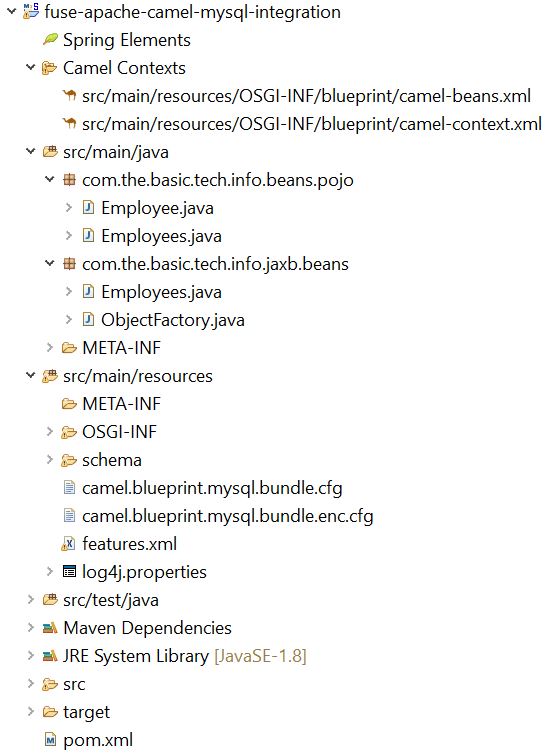
Task: Click the src/main/java source folder icon
Action: [x=50, y=152]
